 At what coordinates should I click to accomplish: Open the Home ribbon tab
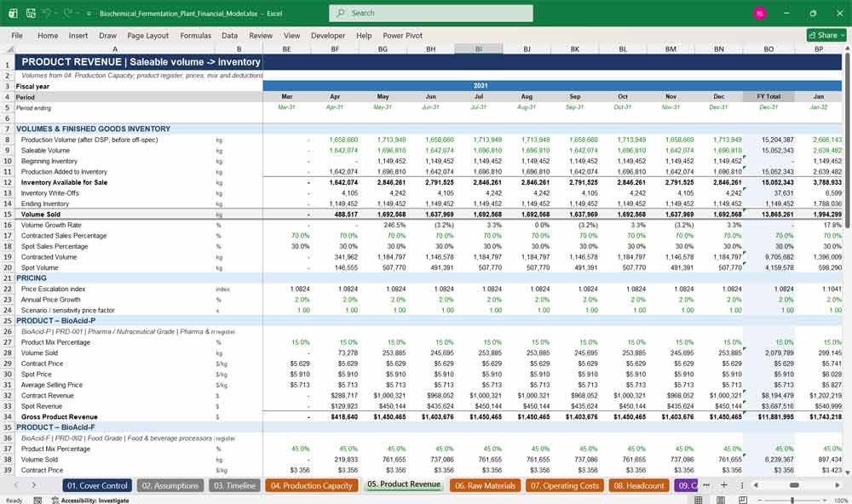(x=48, y=35)
